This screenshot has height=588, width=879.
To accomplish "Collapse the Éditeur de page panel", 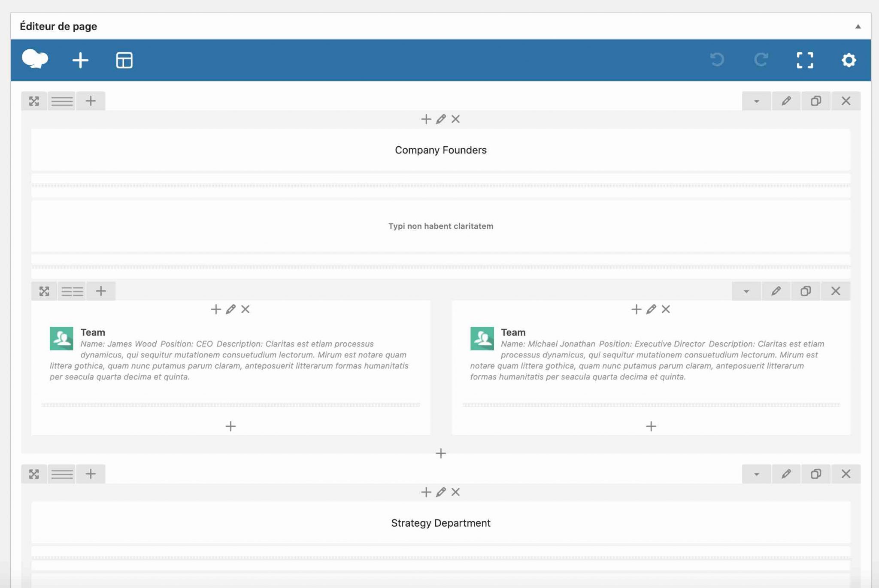I will click(x=858, y=27).
